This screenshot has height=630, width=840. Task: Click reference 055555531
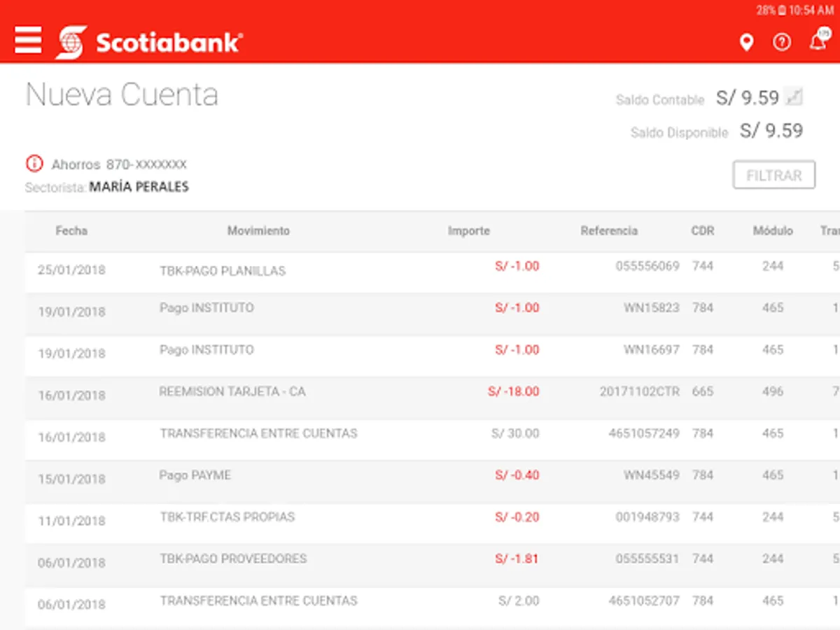[647, 559]
